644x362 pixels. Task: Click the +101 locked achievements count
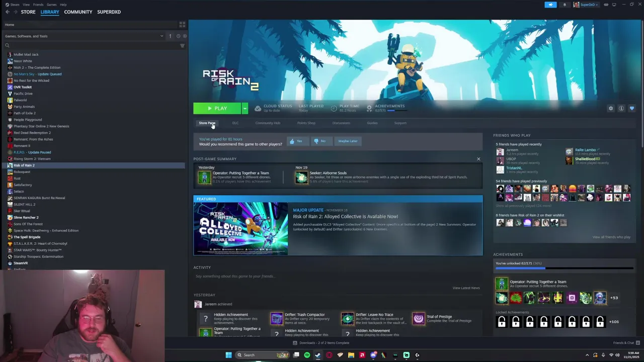[614, 322]
